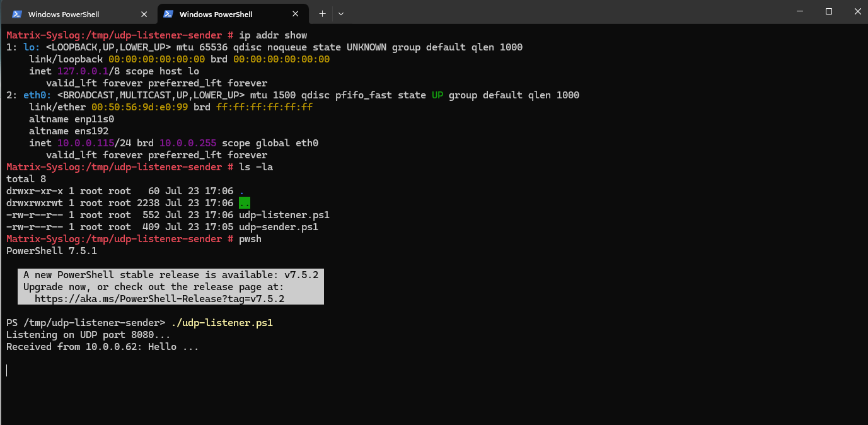Click the 'ip addr show' command text
868x425 pixels.
tap(273, 35)
